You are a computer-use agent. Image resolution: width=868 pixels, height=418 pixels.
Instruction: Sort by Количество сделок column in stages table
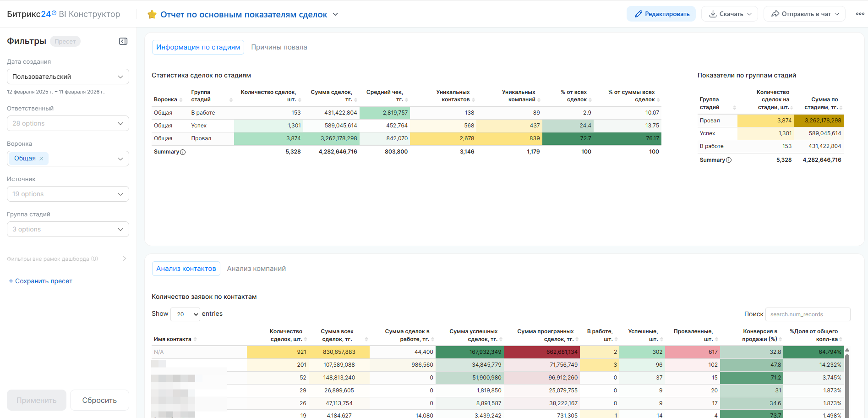[269, 96]
